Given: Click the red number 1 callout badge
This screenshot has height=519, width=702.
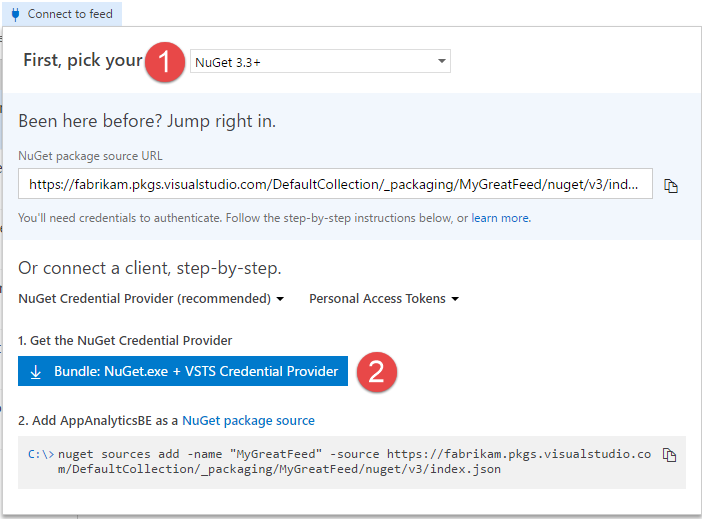Looking at the screenshot, I should [x=165, y=62].
